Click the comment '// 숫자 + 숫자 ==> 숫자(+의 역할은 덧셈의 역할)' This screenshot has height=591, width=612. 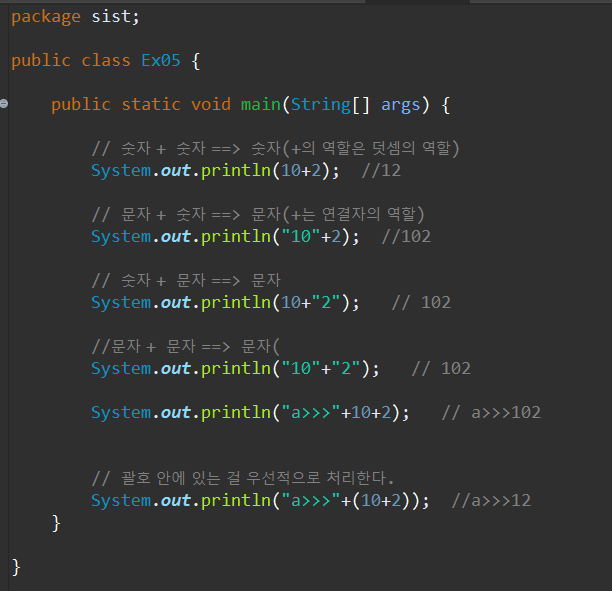point(276,149)
